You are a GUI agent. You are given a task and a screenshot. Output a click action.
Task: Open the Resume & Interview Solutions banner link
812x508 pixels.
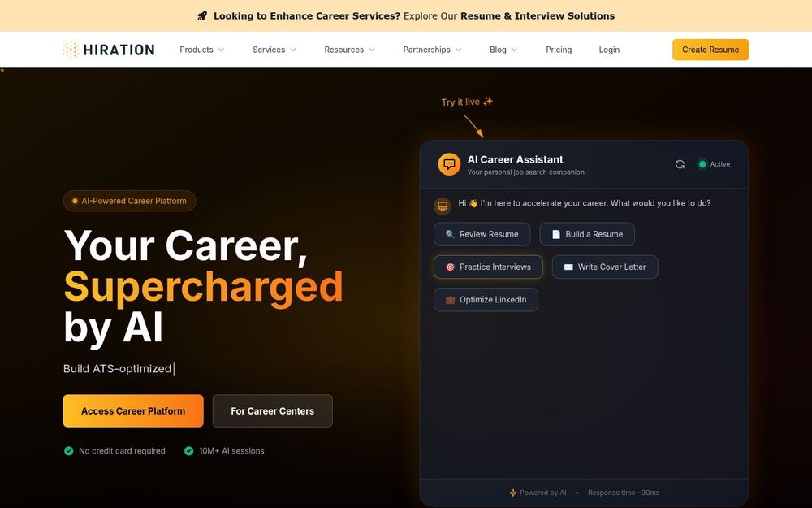tap(538, 16)
